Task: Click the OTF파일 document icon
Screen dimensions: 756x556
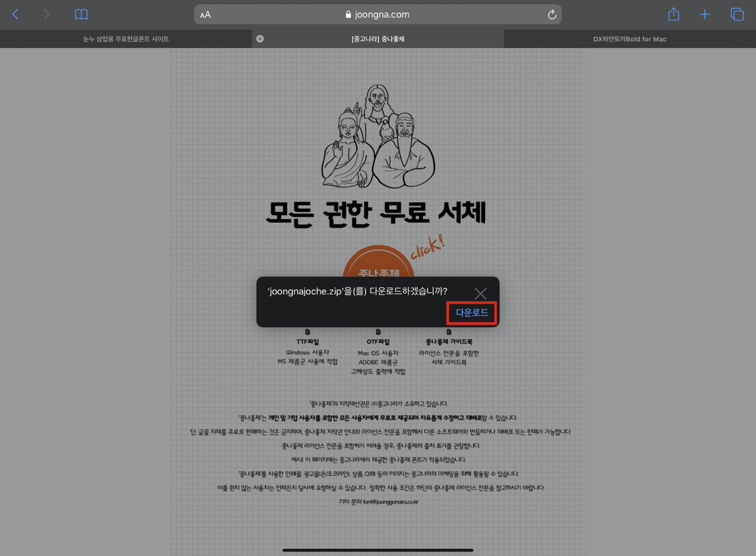Action: click(x=378, y=332)
